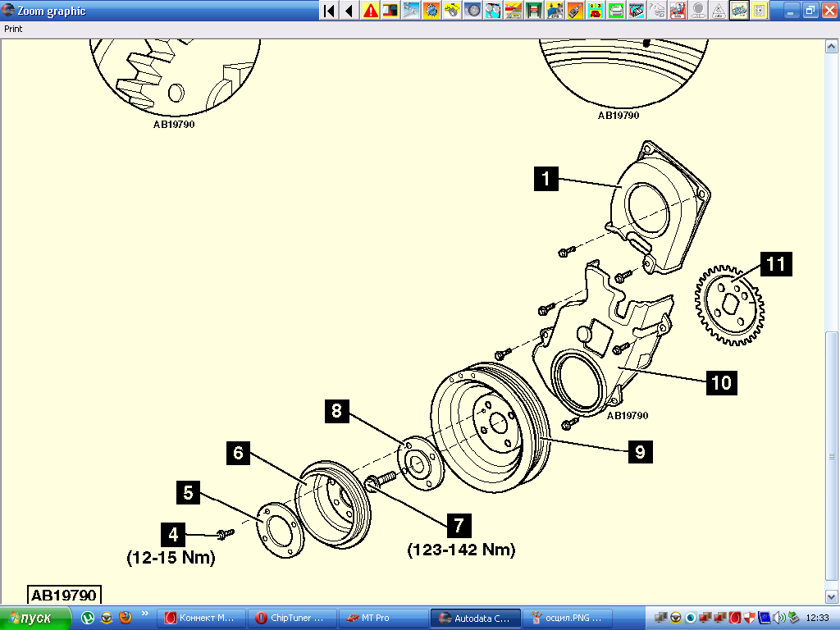Click the yellow drive belt icon
The width and height of the screenshot is (840, 630).
pos(452,10)
